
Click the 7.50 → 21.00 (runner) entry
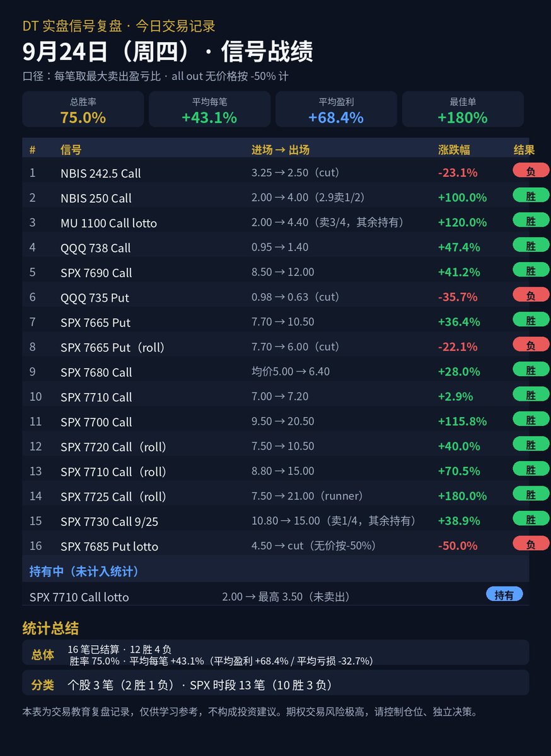pos(308,496)
